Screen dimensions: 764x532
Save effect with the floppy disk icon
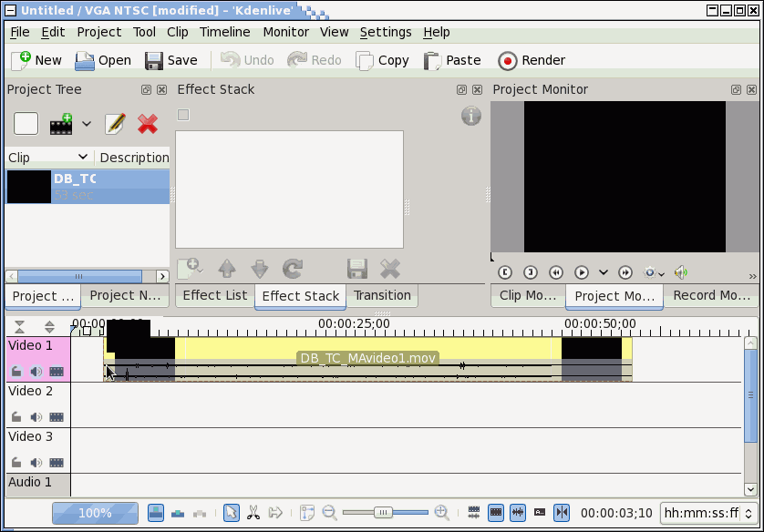[357, 269]
